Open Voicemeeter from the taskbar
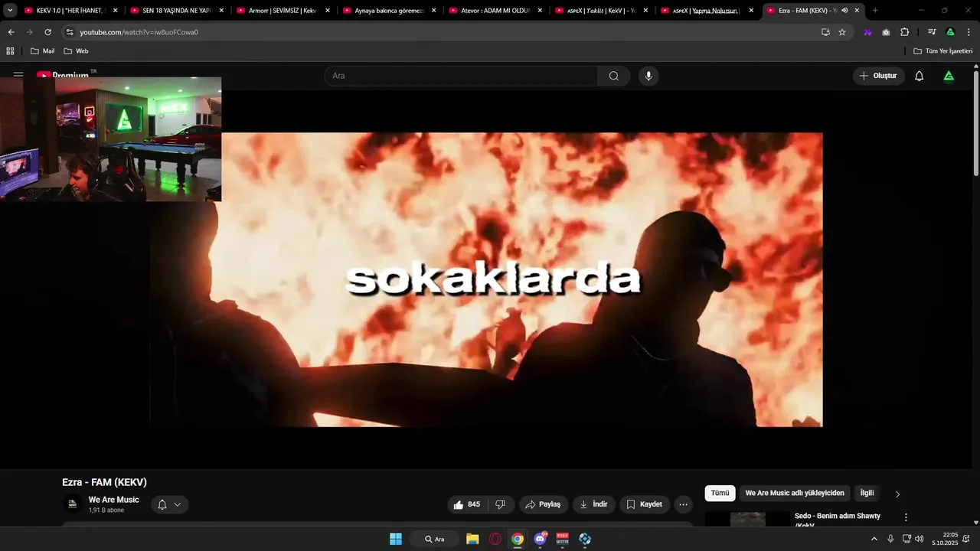The height and width of the screenshot is (551, 980). click(563, 539)
